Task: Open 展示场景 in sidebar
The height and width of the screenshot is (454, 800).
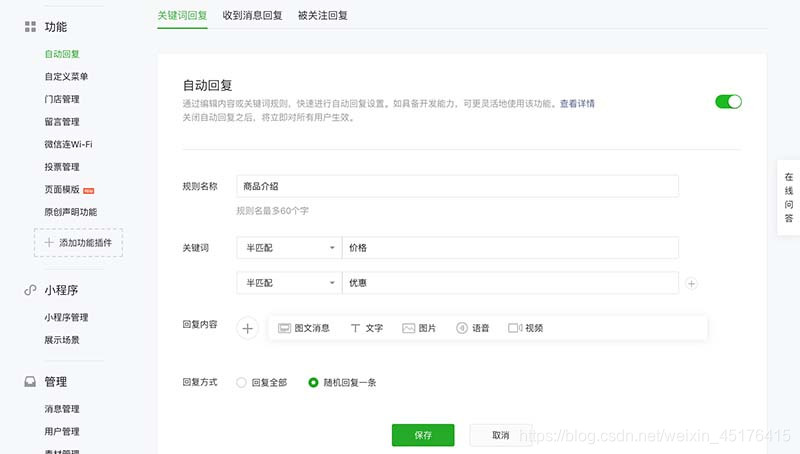Action: click(62, 340)
